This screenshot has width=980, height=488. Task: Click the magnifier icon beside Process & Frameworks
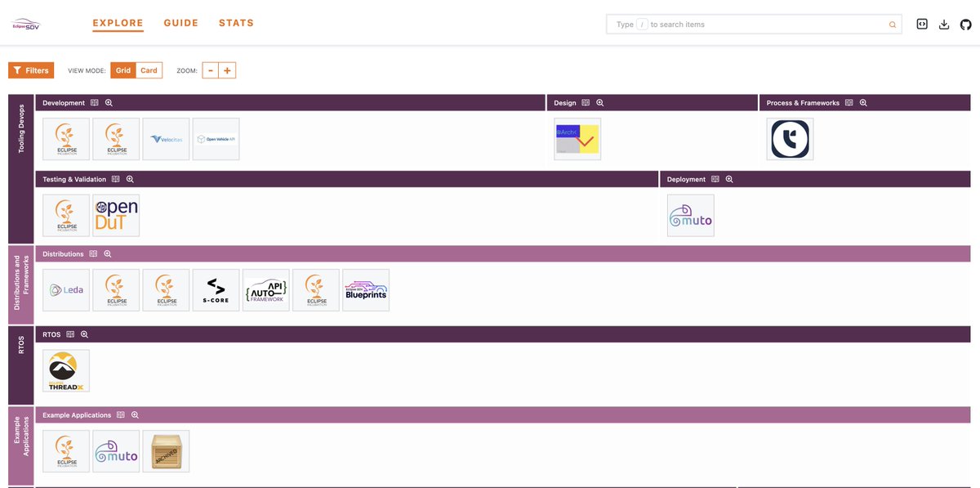[863, 103]
